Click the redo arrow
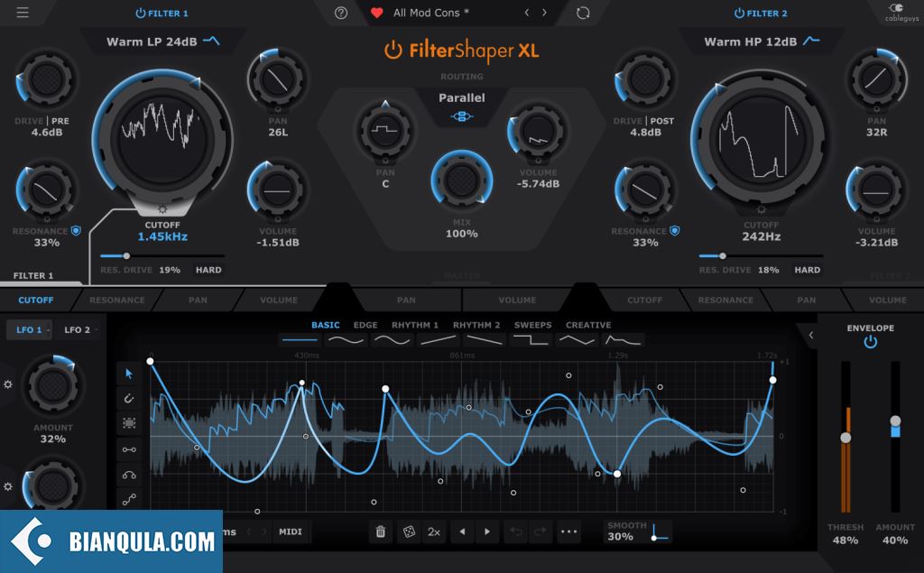The width and height of the screenshot is (924, 573). (540, 531)
